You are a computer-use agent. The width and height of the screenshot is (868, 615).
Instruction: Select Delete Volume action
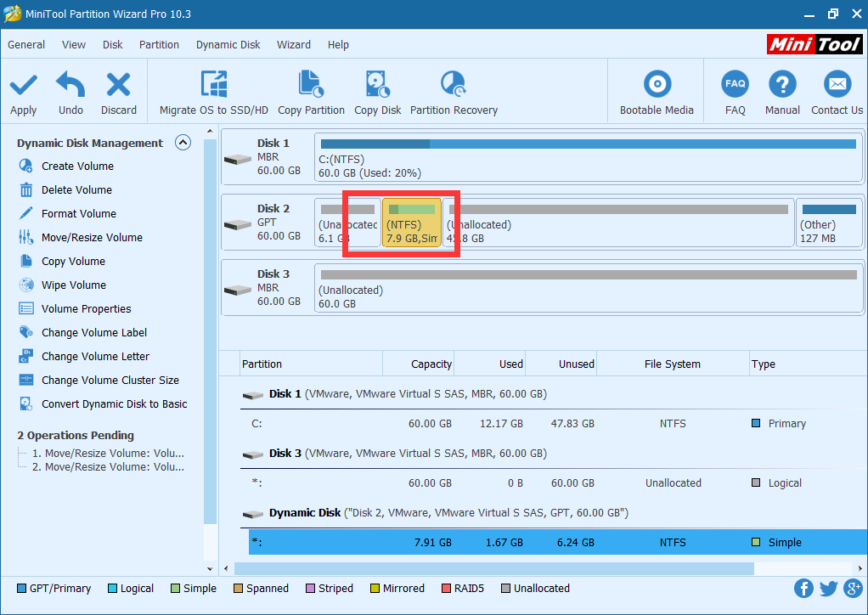76,190
